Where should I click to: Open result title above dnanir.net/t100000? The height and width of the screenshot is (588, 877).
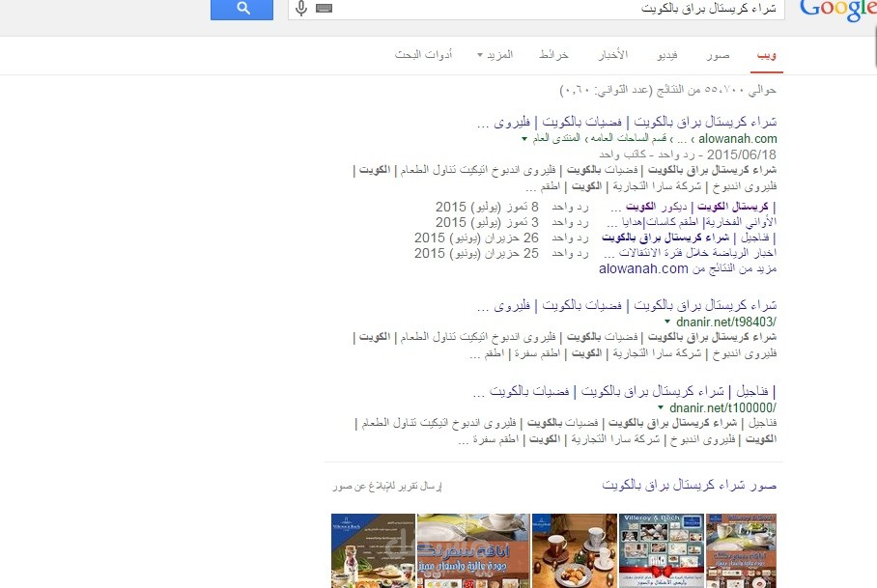pyautogui.click(x=624, y=391)
